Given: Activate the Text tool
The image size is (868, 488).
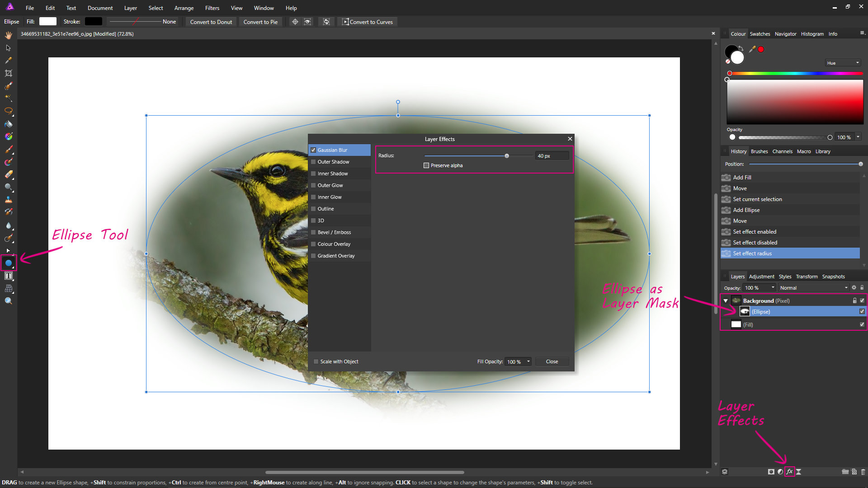Looking at the screenshot, I should click(8, 276).
